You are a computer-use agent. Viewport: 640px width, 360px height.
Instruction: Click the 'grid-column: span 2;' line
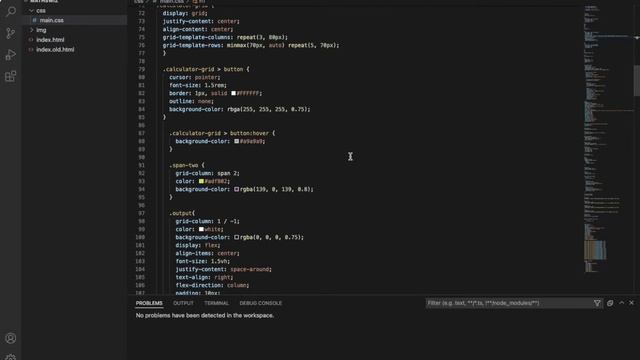point(207,173)
